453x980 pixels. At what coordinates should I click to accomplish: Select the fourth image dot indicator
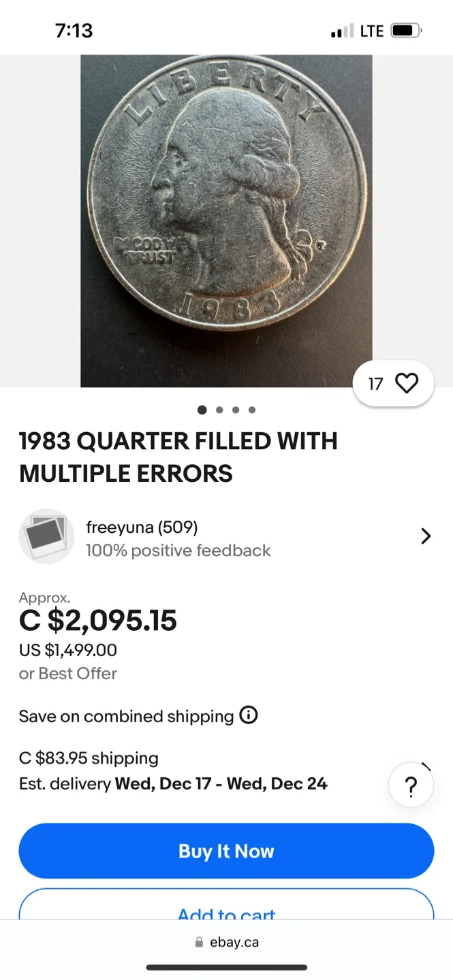click(x=251, y=410)
